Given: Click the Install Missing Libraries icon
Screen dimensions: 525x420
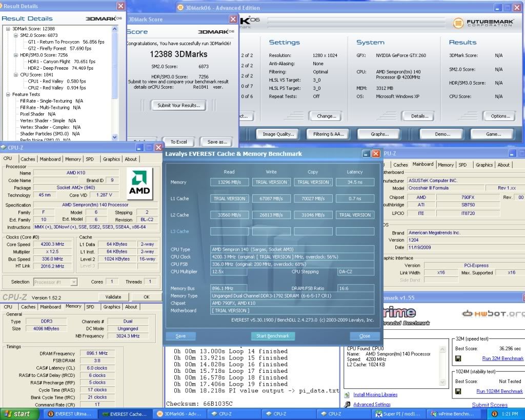Looking at the screenshot, I should (347, 395).
